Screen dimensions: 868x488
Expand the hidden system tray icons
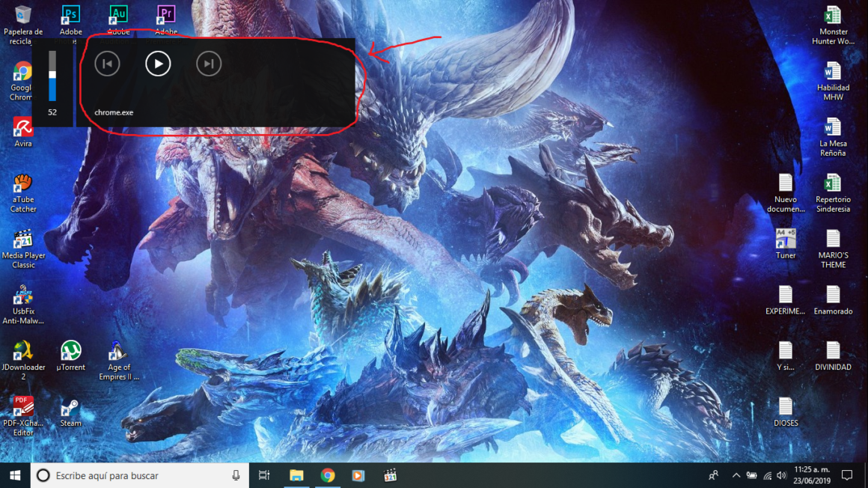tap(736, 475)
